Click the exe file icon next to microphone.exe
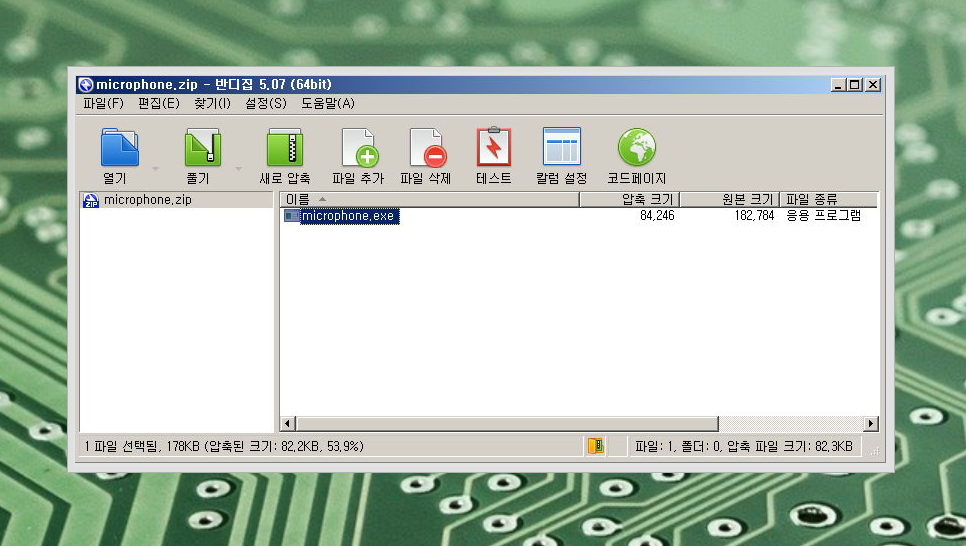Viewport: 966px width, 546px height. [291, 216]
